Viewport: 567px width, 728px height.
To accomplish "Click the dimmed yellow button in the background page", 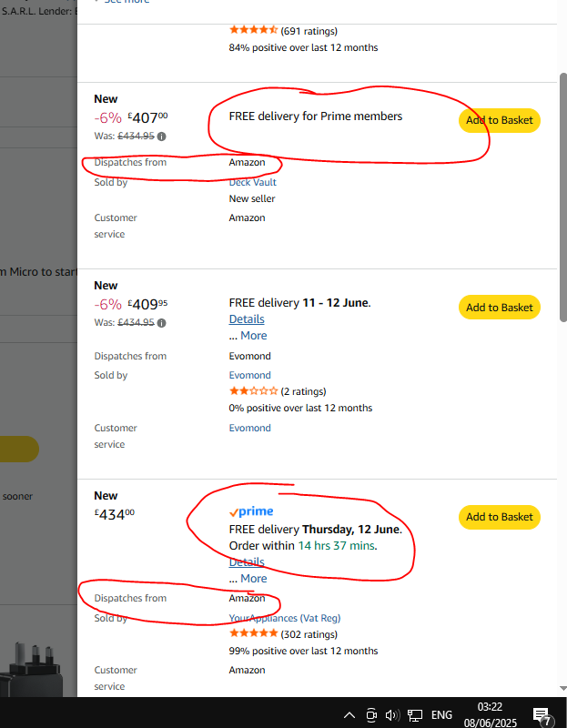I will click(x=18, y=449).
